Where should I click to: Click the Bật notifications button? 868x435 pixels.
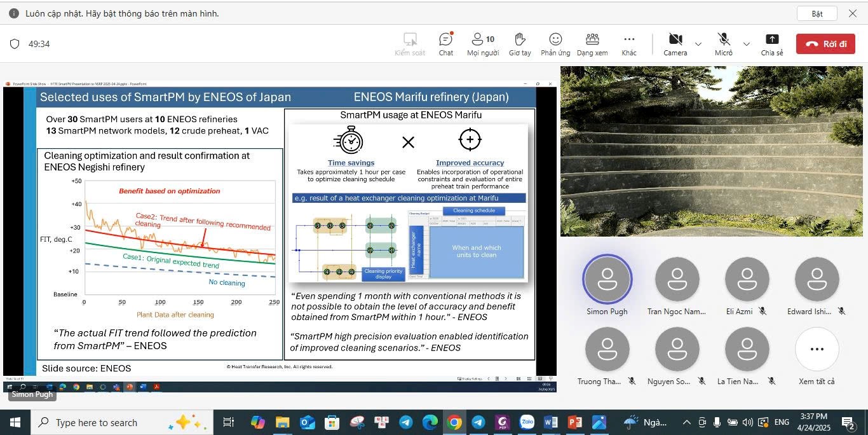click(817, 13)
